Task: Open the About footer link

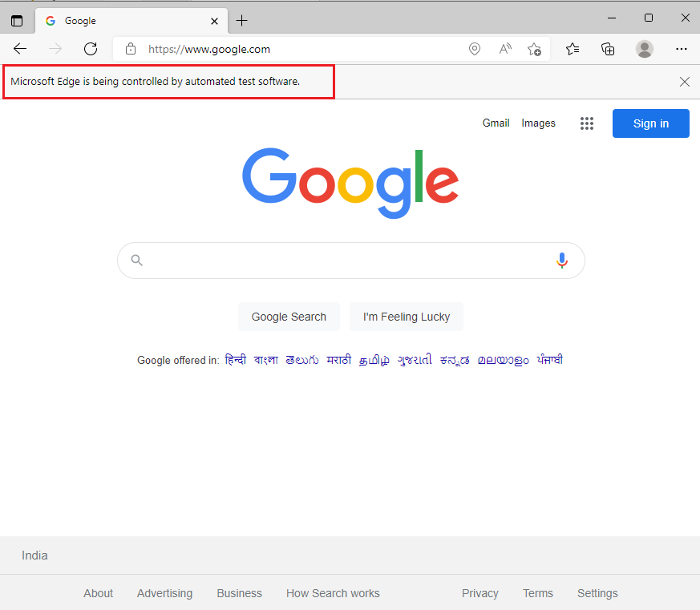Action: click(98, 593)
